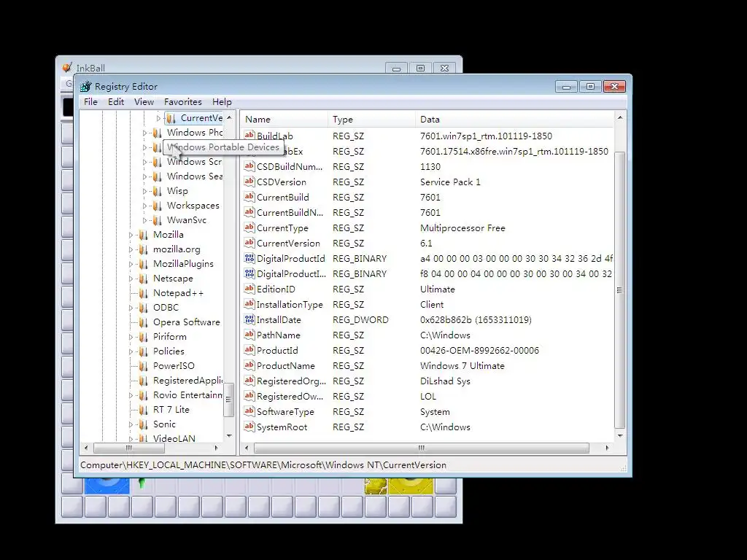Expand the Netscape registry key

(131, 278)
